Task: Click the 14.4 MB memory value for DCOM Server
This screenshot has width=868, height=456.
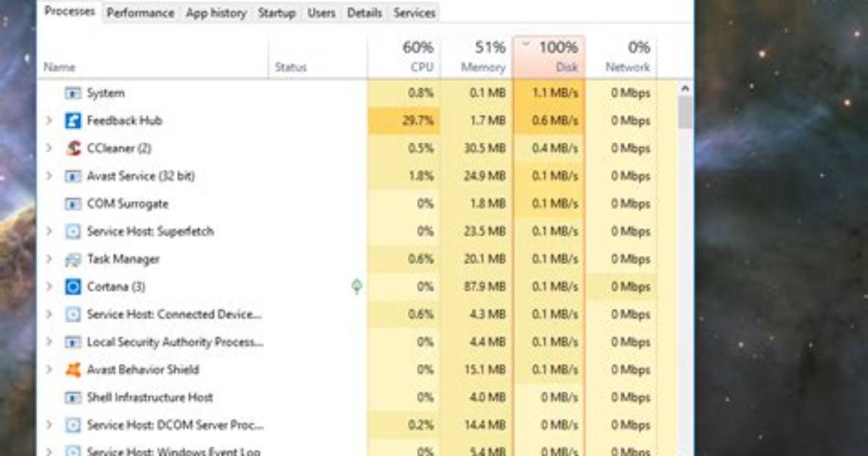Action: [x=485, y=425]
